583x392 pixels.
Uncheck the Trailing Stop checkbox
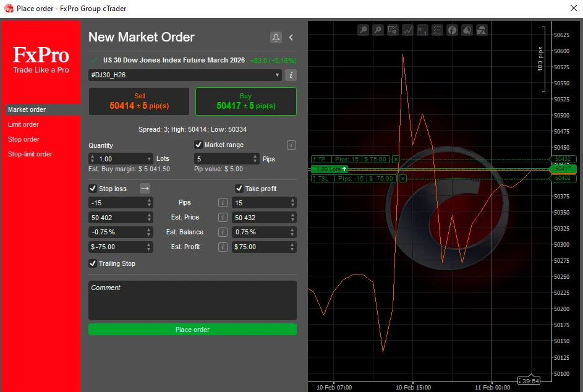click(93, 263)
